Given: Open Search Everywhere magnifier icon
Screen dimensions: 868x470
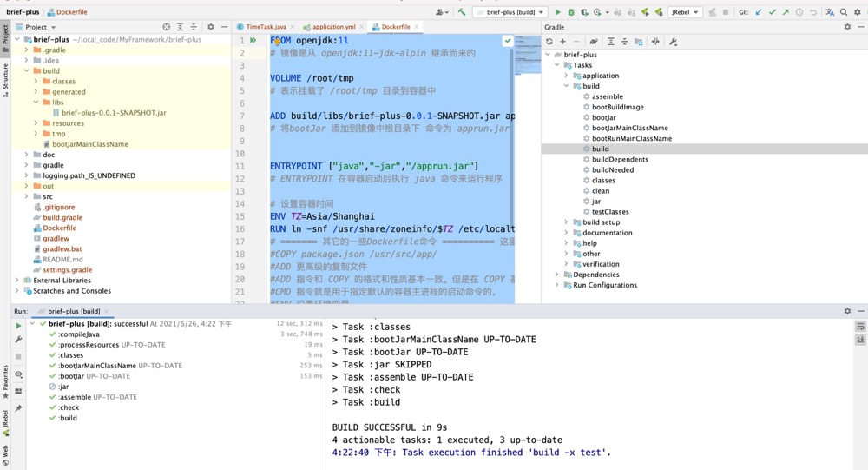Looking at the screenshot, I should (844, 12).
